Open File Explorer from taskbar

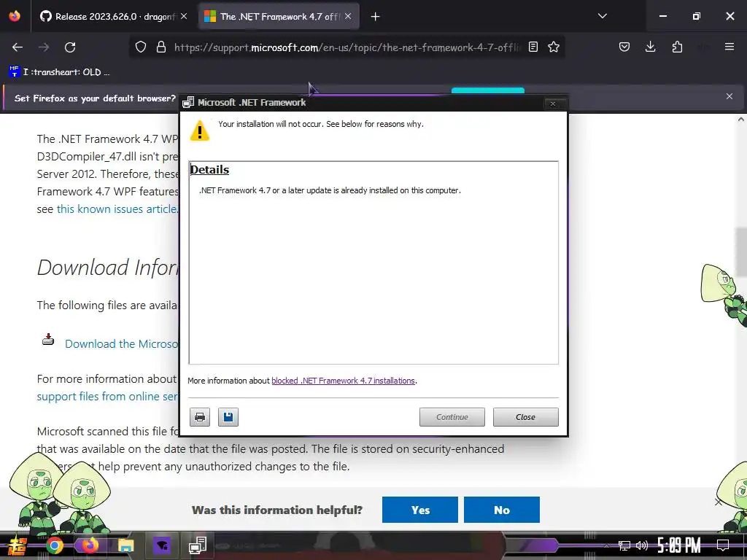125,545
